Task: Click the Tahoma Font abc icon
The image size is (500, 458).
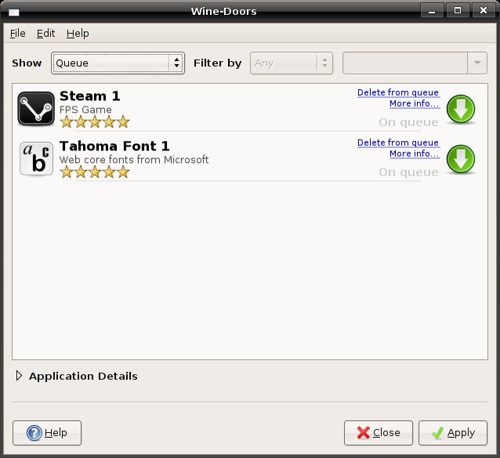Action: [36, 159]
